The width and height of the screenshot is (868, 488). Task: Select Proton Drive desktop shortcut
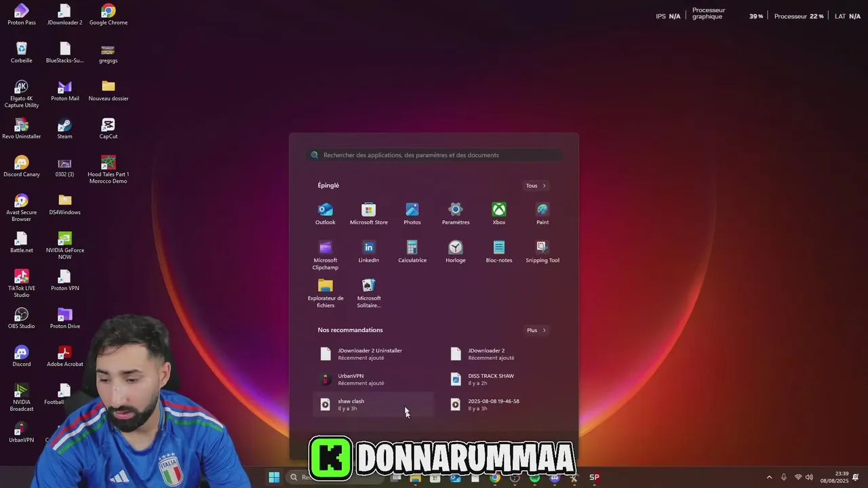65,319
